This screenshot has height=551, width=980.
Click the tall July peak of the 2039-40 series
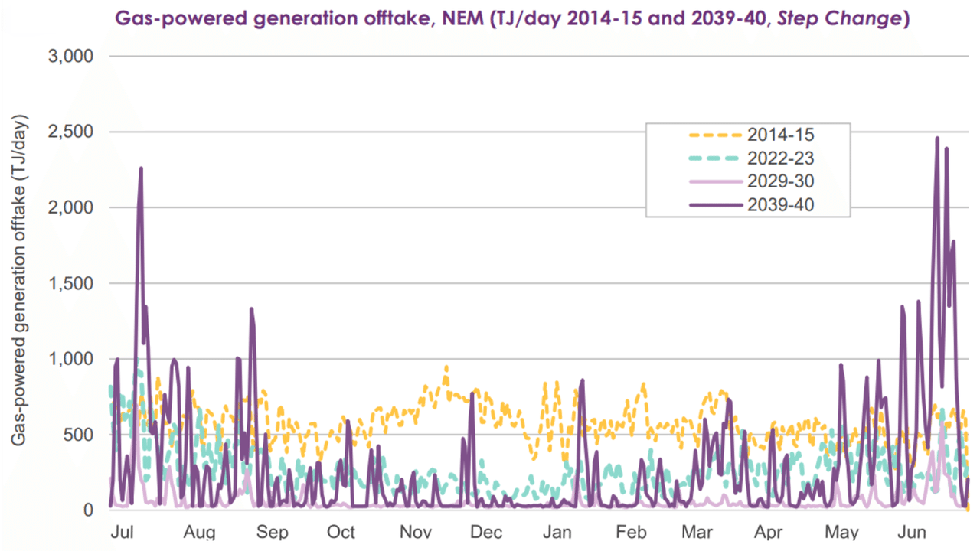(x=140, y=168)
